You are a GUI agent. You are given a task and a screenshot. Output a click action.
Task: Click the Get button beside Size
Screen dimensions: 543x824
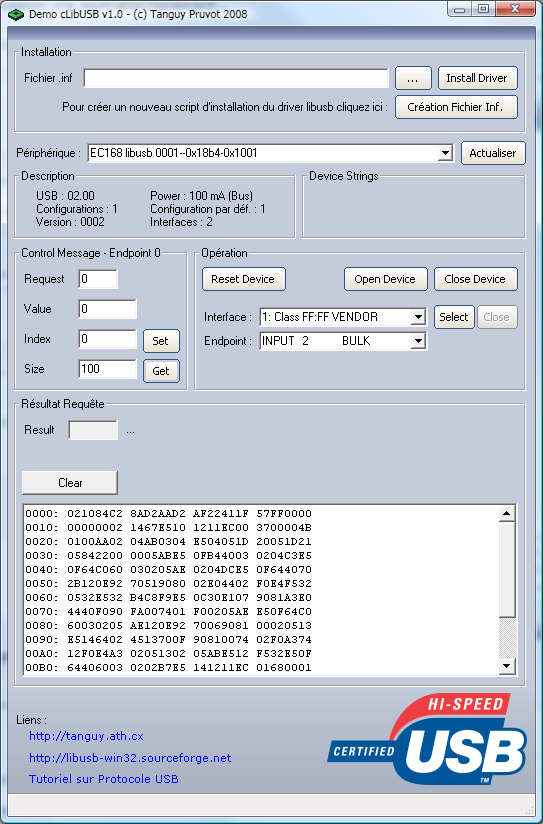[x=161, y=371]
